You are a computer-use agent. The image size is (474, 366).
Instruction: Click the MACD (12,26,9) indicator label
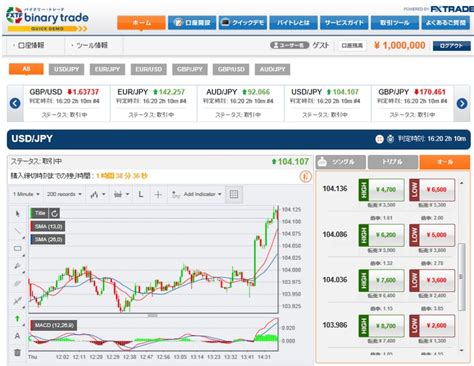coord(54,325)
